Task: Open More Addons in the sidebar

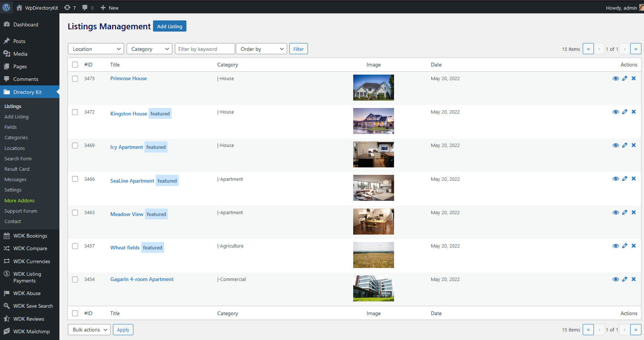Action: [19, 200]
